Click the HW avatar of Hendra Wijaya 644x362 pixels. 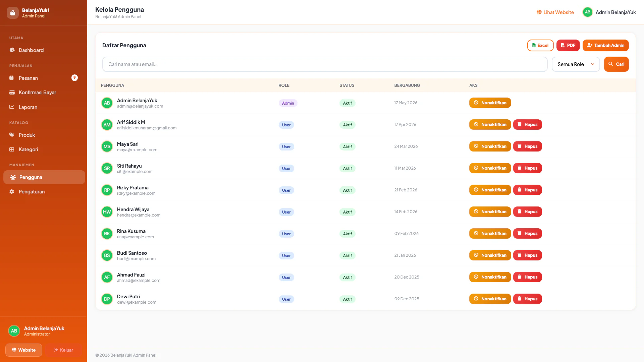coord(107,212)
